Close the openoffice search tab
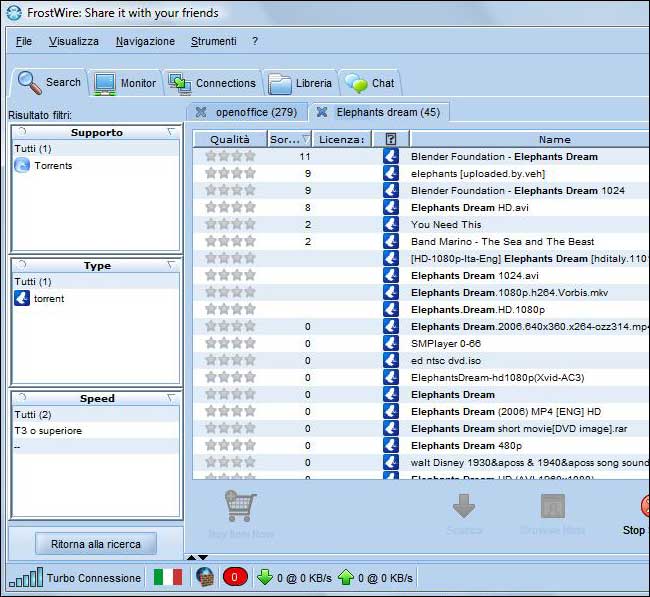The image size is (650, 597). (x=201, y=112)
